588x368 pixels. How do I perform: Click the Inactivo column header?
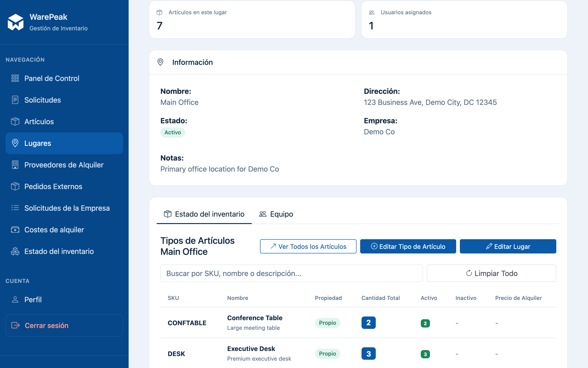466,298
